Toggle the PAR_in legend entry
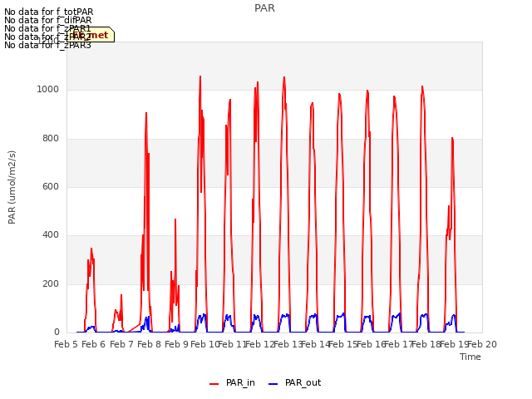The image size is (532, 399). (x=233, y=383)
